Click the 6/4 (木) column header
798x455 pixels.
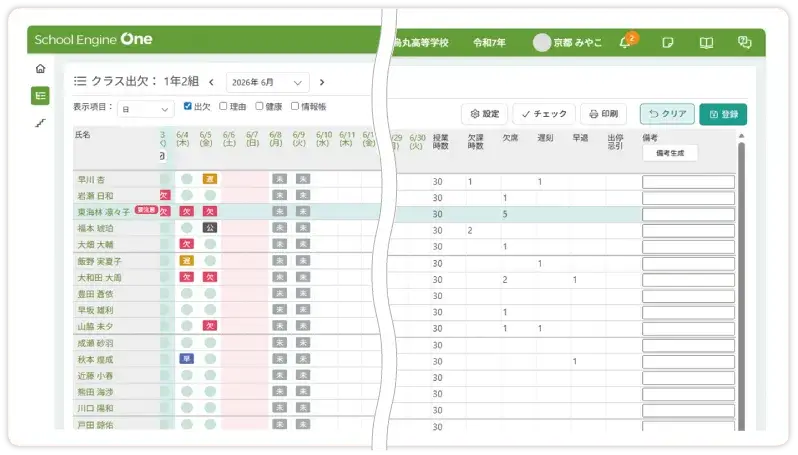point(182,138)
